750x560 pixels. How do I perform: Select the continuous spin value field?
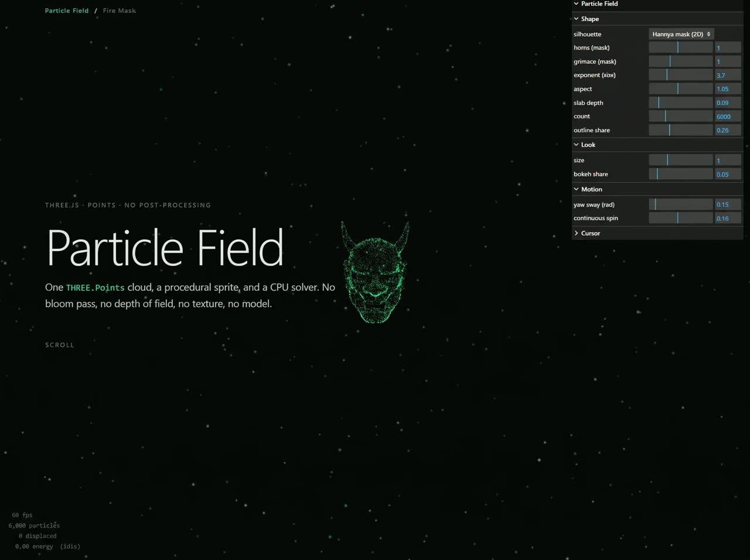pos(728,218)
